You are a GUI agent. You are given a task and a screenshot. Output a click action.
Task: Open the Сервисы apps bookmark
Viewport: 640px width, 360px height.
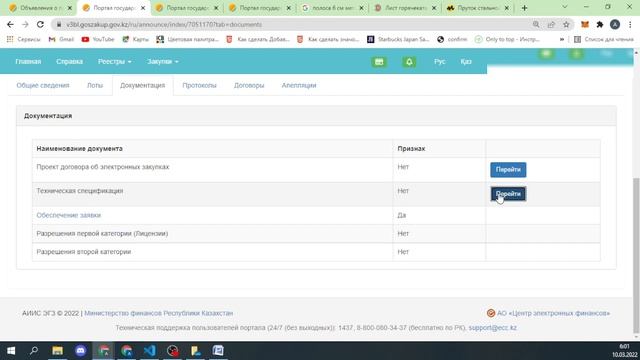tap(23, 39)
